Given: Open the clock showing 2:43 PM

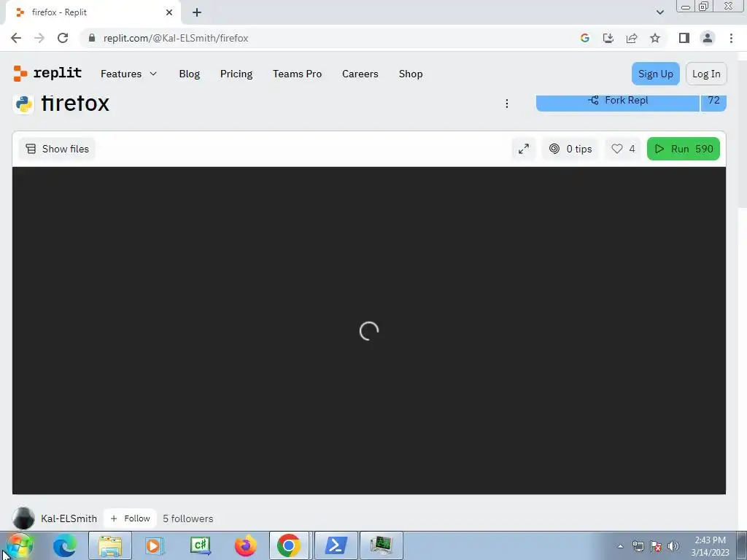Looking at the screenshot, I should tap(710, 546).
